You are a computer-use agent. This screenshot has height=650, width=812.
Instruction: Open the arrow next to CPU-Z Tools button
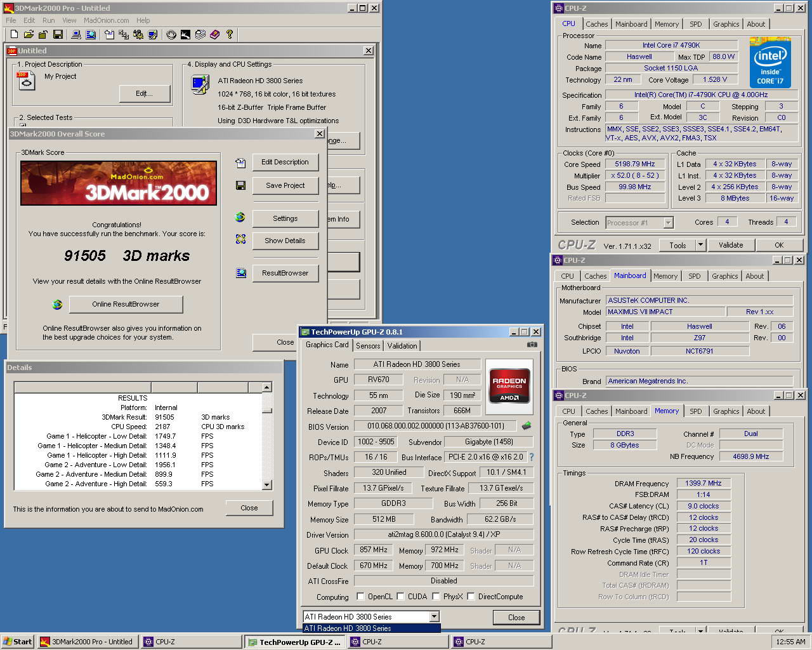[700, 245]
